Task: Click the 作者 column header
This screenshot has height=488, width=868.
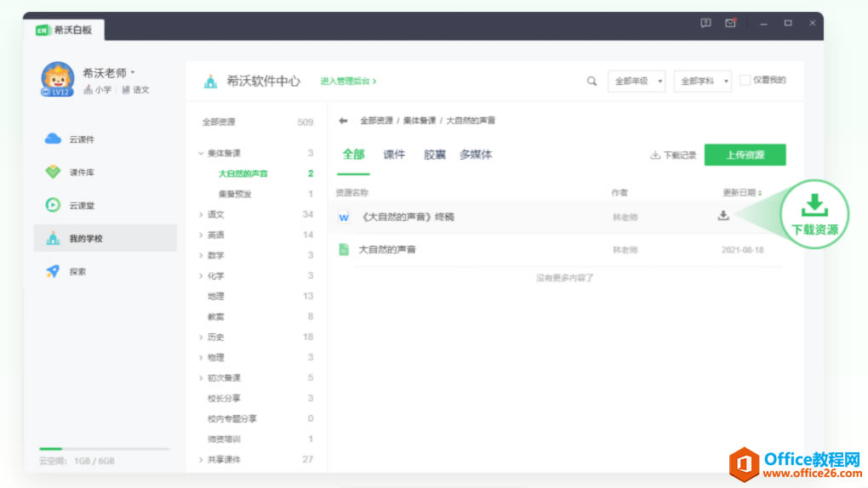Action: (x=620, y=192)
